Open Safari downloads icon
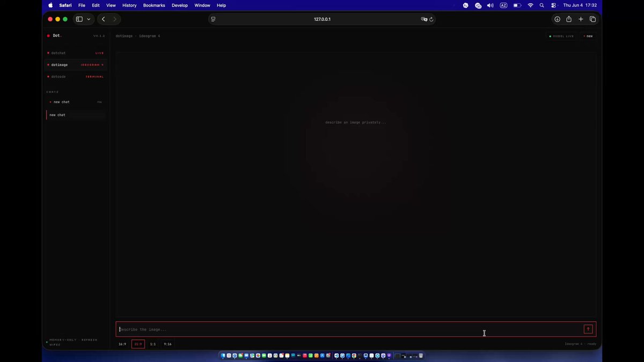The image size is (644, 362). coord(557,19)
